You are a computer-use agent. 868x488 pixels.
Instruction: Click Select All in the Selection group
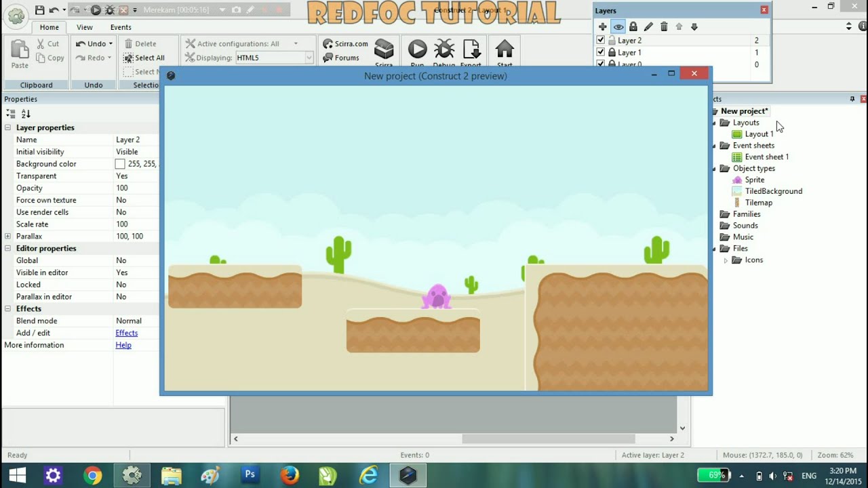[x=144, y=58]
